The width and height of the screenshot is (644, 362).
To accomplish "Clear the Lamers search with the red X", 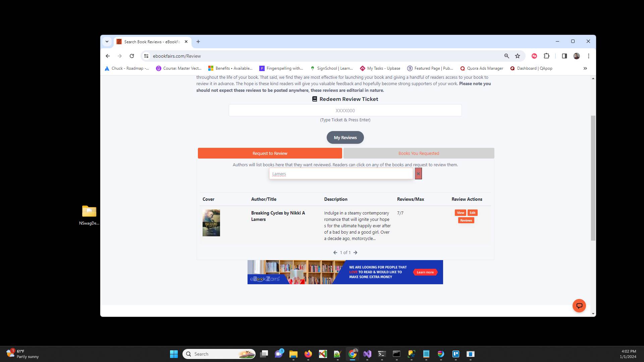I will [x=418, y=174].
